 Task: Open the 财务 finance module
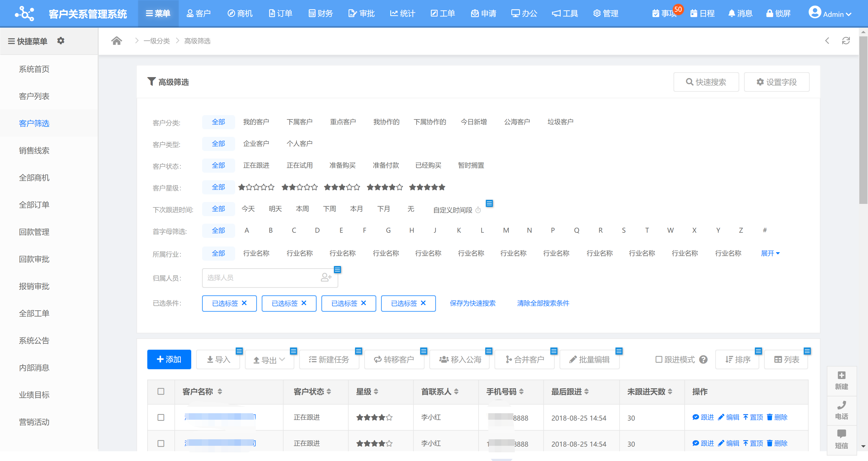[x=320, y=14]
